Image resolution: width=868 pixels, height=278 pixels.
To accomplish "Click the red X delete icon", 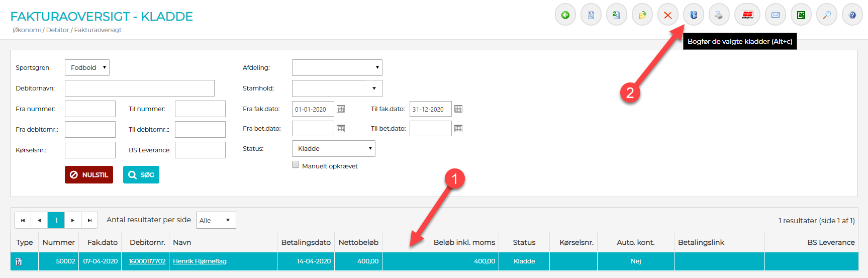I will pos(668,15).
